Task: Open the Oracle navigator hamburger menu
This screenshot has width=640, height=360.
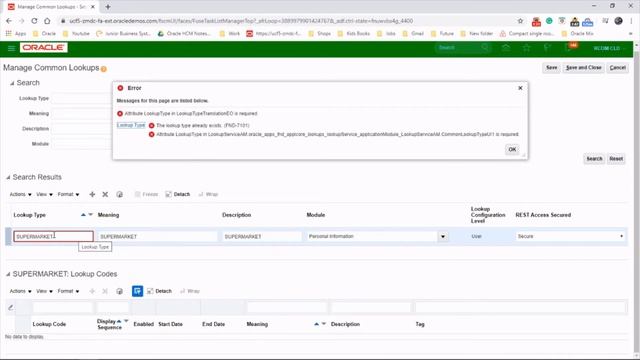Action: click(x=11, y=48)
